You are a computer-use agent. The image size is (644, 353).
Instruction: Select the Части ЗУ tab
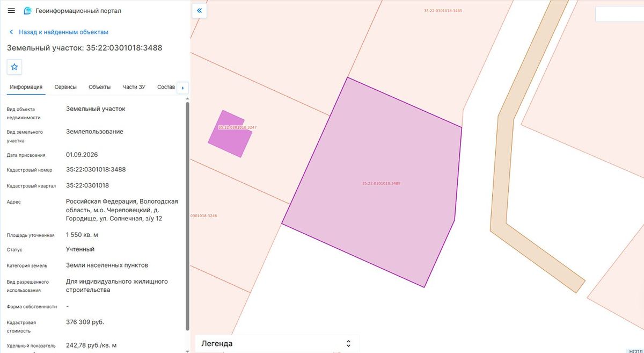click(x=134, y=87)
